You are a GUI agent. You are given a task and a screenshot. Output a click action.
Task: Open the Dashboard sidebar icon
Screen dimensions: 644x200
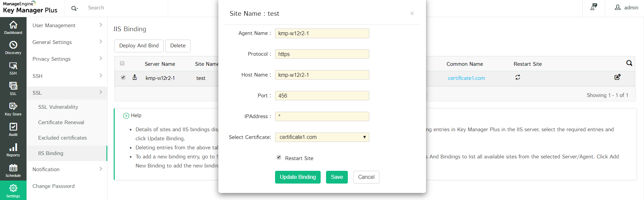click(13, 28)
